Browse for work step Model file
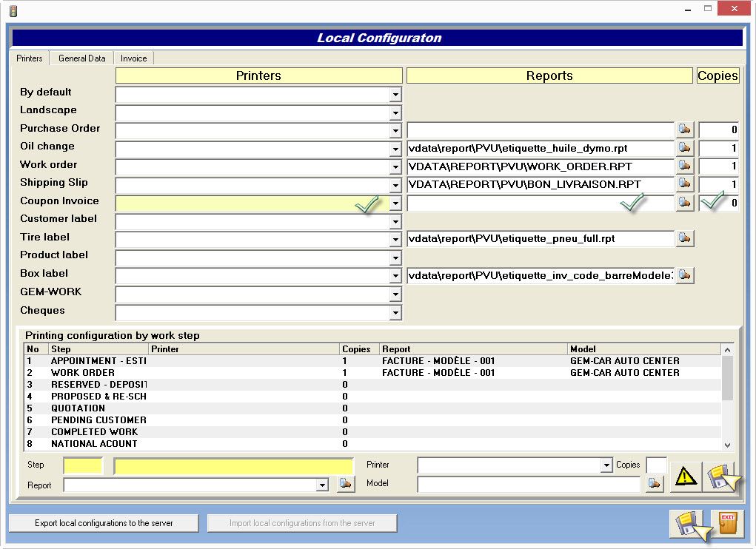This screenshot has height=549, width=756. coord(655,483)
